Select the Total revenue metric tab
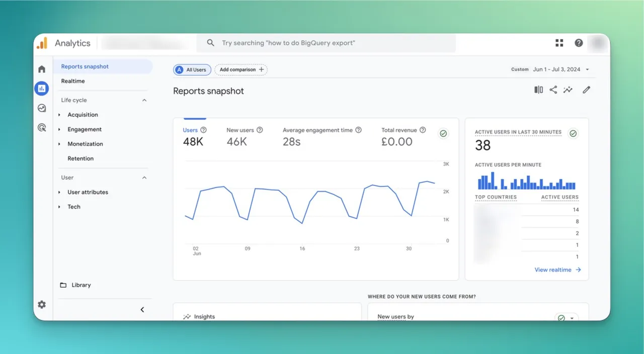The image size is (644, 354). [404, 137]
